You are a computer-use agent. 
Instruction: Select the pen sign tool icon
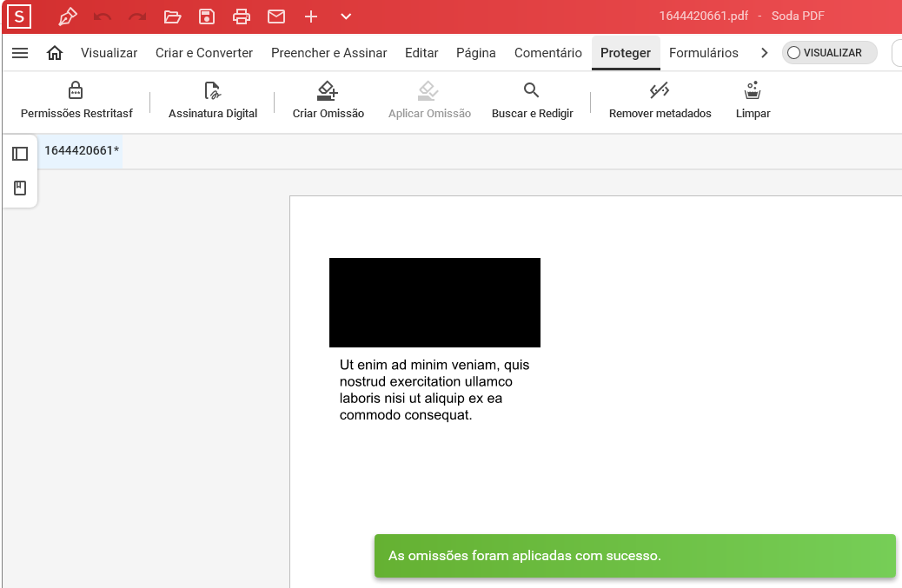(x=67, y=17)
